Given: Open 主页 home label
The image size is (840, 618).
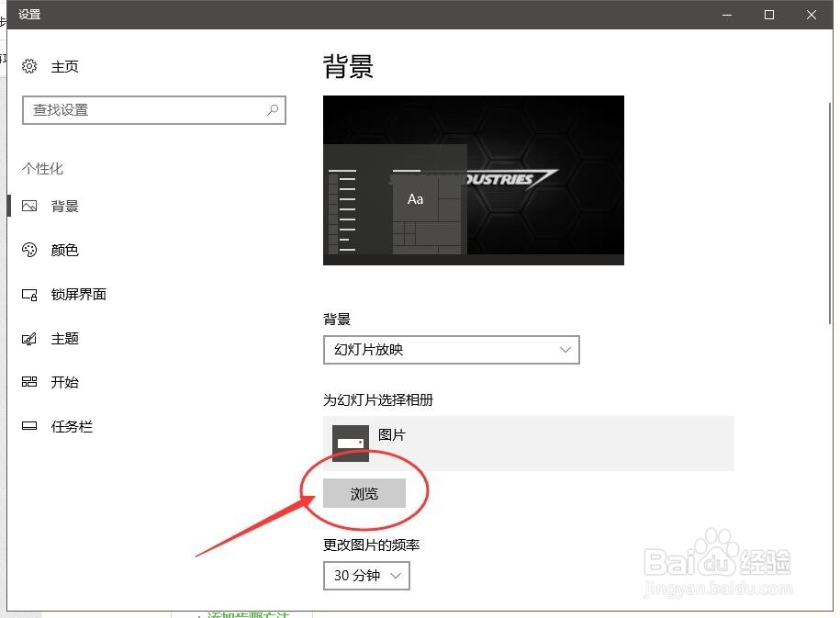Looking at the screenshot, I should 65,66.
